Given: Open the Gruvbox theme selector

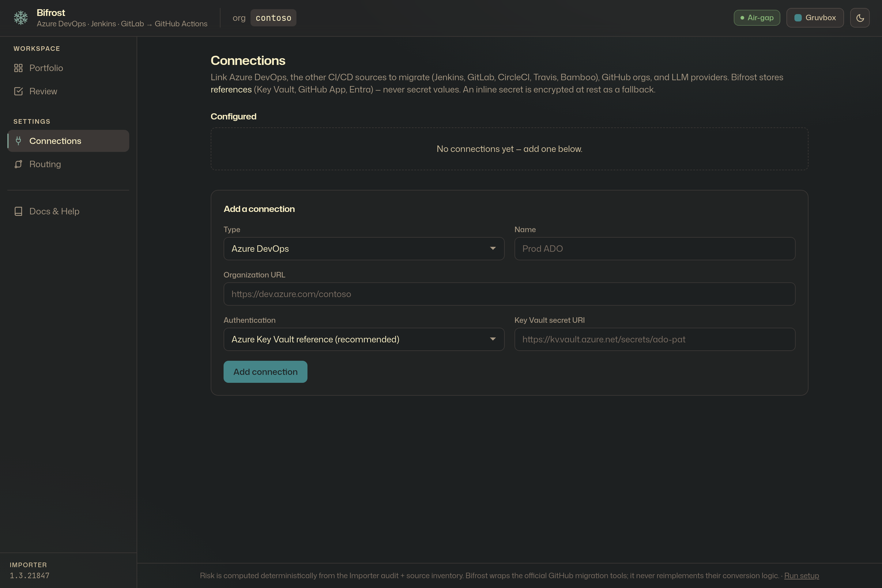Looking at the screenshot, I should click(x=815, y=18).
